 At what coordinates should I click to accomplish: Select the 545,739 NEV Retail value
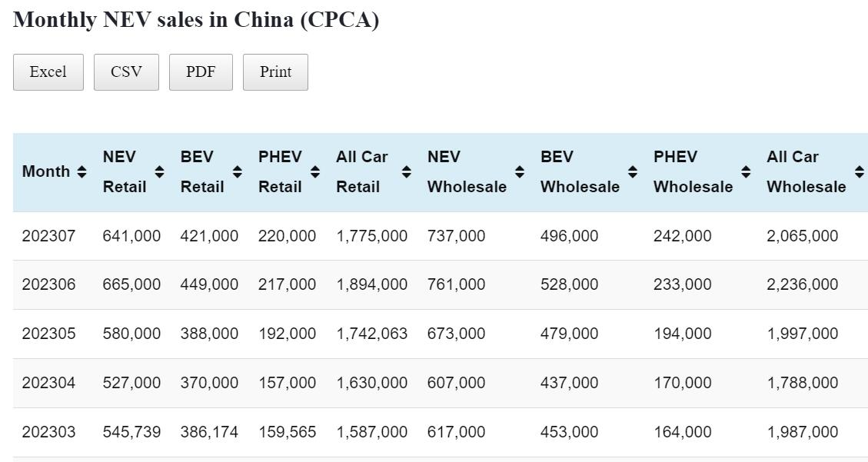point(131,432)
